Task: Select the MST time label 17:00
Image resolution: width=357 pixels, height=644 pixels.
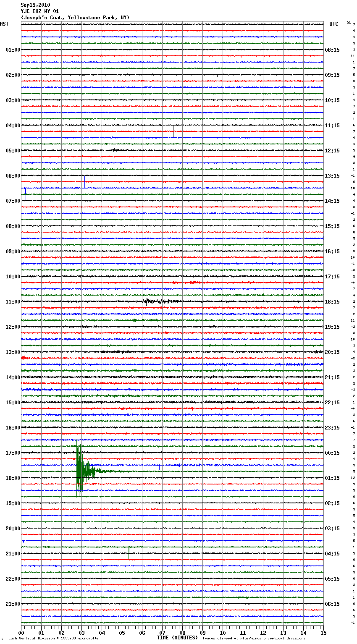Action: (x=13, y=453)
